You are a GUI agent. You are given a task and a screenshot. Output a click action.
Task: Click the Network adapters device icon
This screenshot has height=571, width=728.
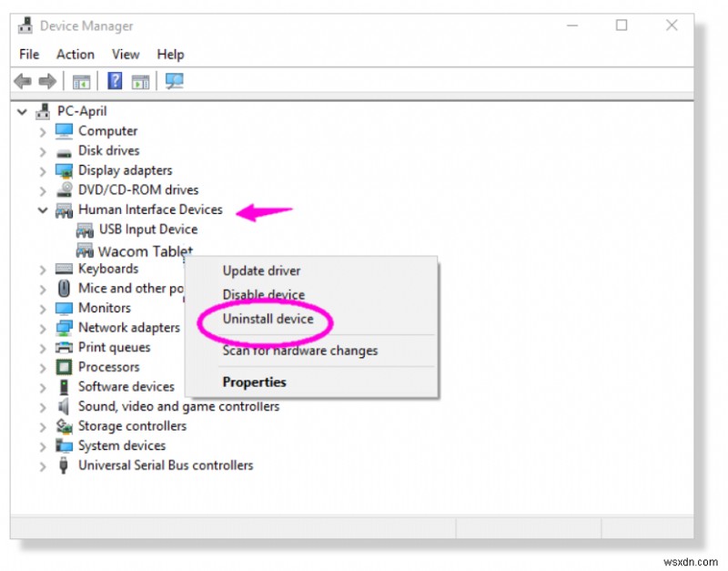point(63,327)
